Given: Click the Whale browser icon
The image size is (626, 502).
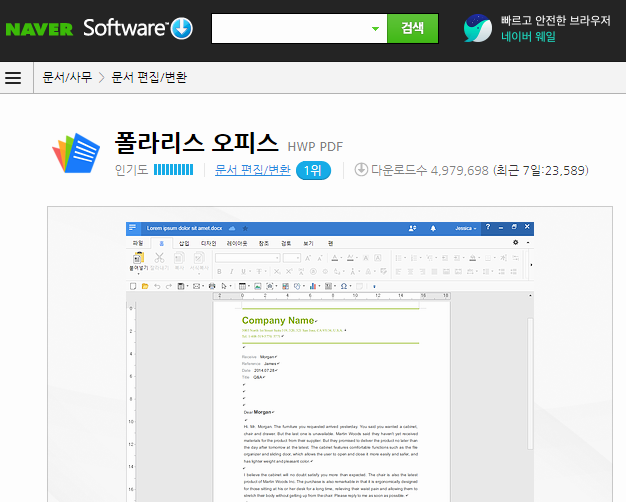Looking at the screenshot, I should (477, 28).
